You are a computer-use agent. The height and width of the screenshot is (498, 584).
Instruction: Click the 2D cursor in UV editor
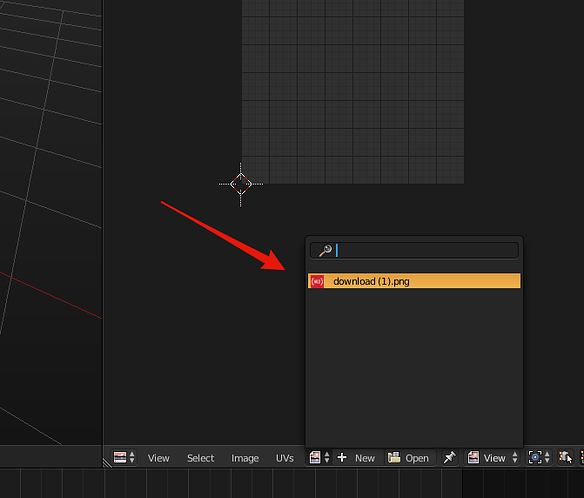pyautogui.click(x=241, y=184)
